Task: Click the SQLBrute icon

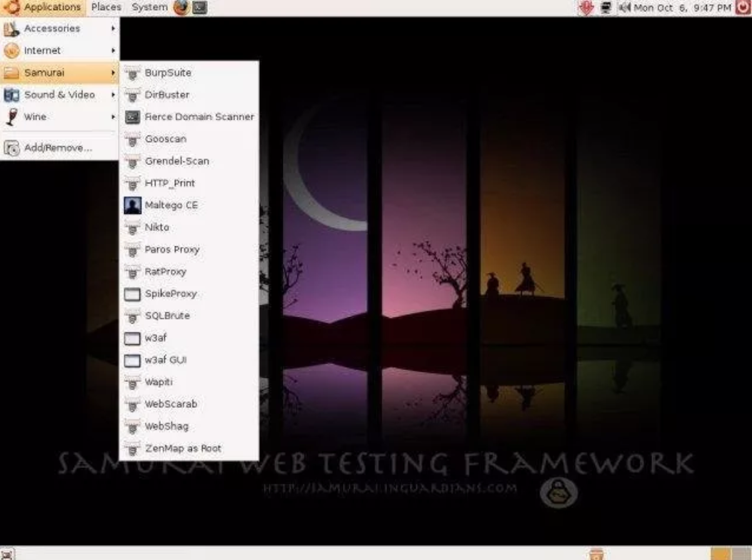Action: 132,316
